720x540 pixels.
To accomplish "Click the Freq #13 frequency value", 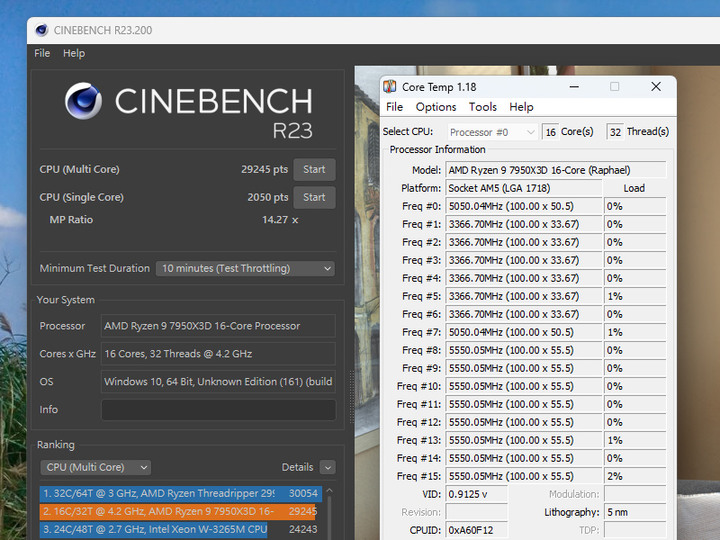I will click(523, 440).
